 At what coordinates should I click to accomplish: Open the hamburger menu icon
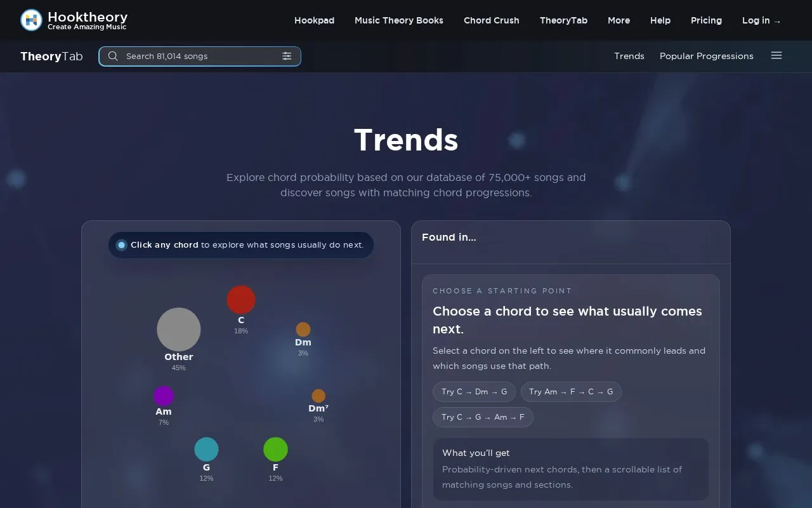click(x=776, y=55)
